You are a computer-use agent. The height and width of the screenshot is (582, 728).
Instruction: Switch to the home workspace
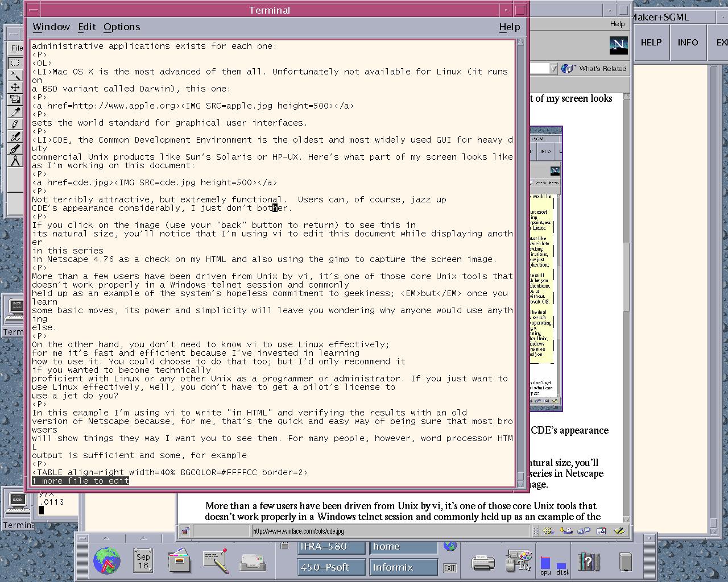403,547
